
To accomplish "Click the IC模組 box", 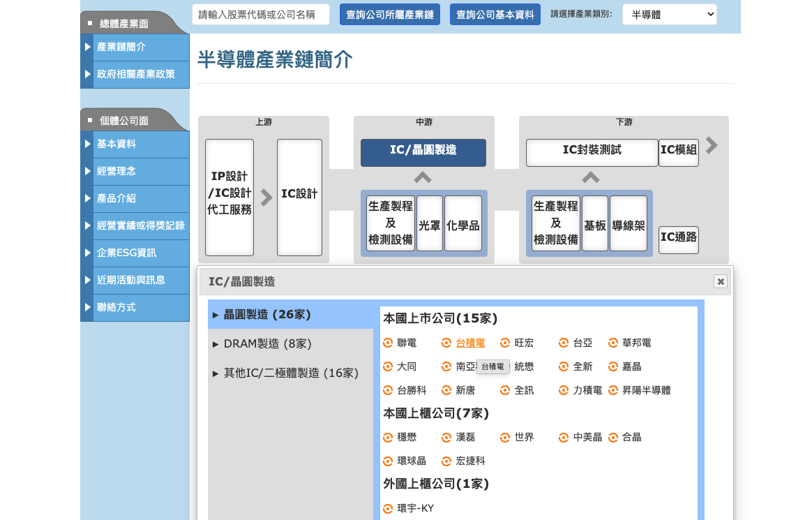I will pyautogui.click(x=678, y=152).
